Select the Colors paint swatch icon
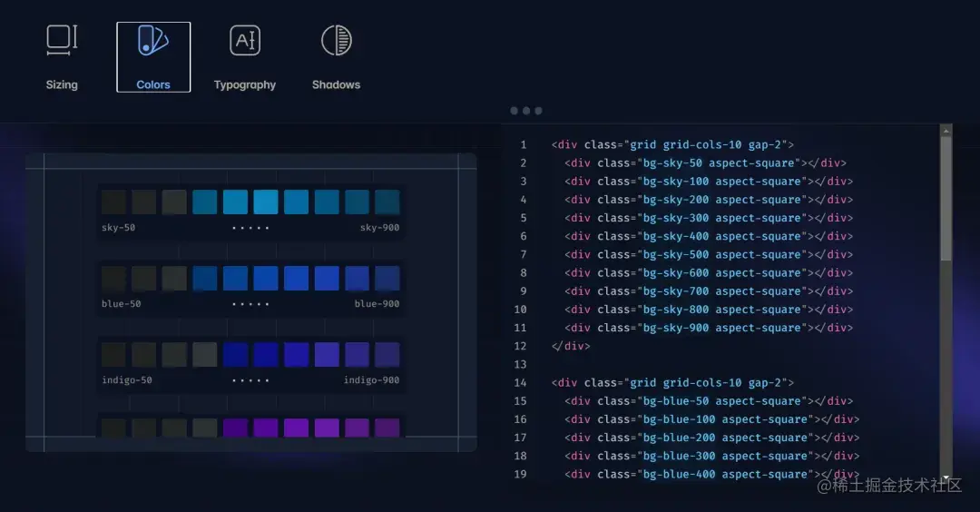The image size is (980, 512). pyautogui.click(x=153, y=41)
